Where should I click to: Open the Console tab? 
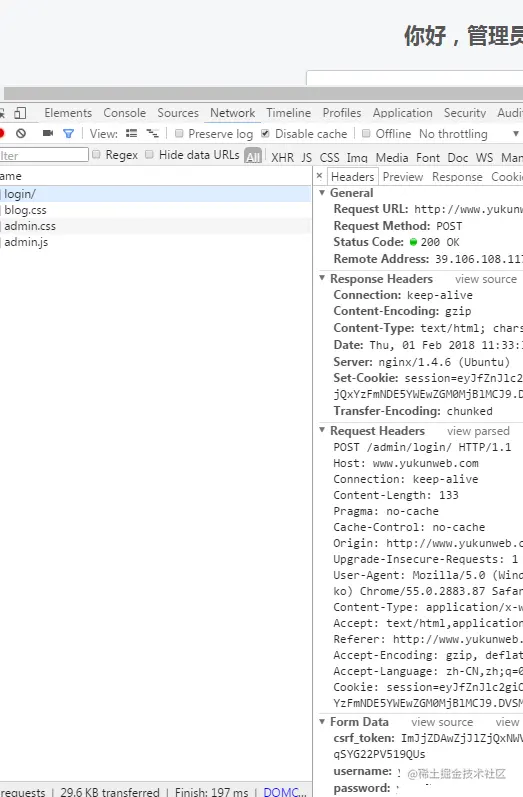pos(125,113)
